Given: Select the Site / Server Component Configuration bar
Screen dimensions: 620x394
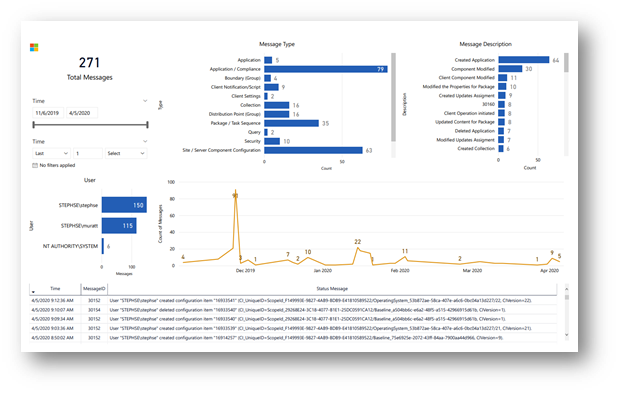Looking at the screenshot, I should (x=313, y=150).
